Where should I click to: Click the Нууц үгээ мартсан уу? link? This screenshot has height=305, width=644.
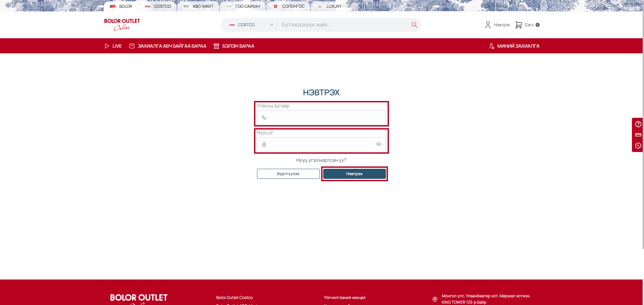click(321, 160)
